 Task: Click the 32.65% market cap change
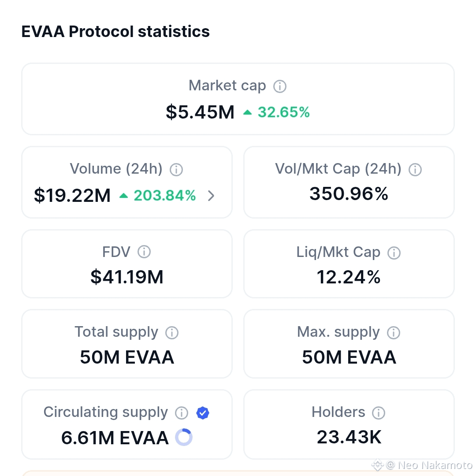(x=283, y=112)
